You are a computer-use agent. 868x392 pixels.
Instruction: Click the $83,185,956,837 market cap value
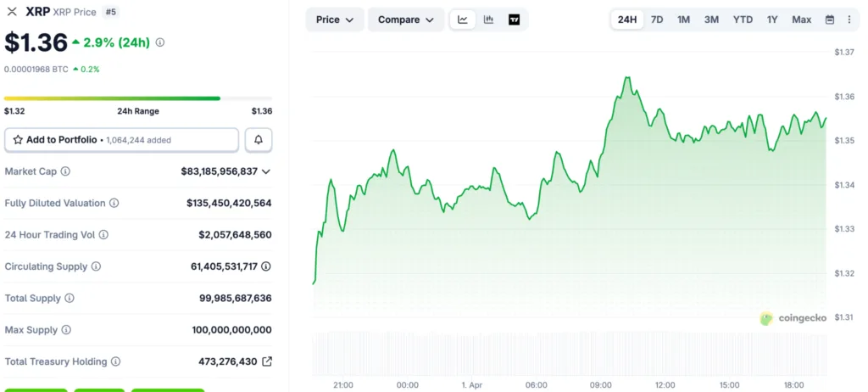pos(220,171)
